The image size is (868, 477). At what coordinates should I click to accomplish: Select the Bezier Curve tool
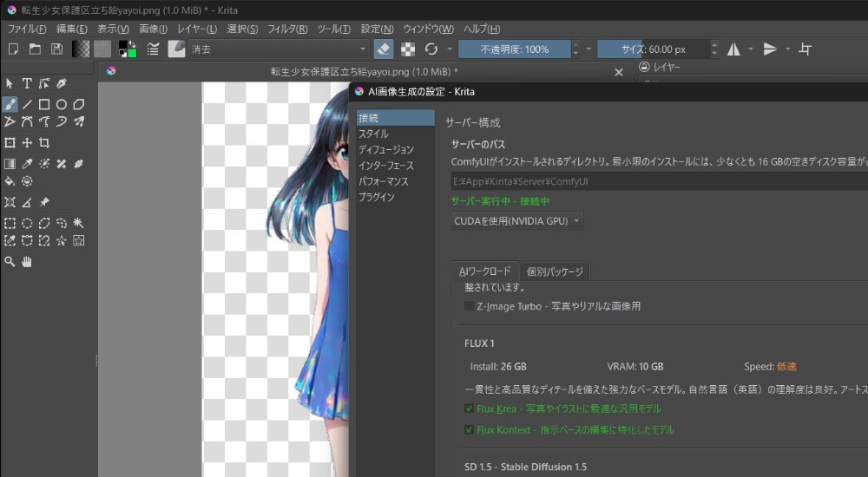[x=27, y=121]
